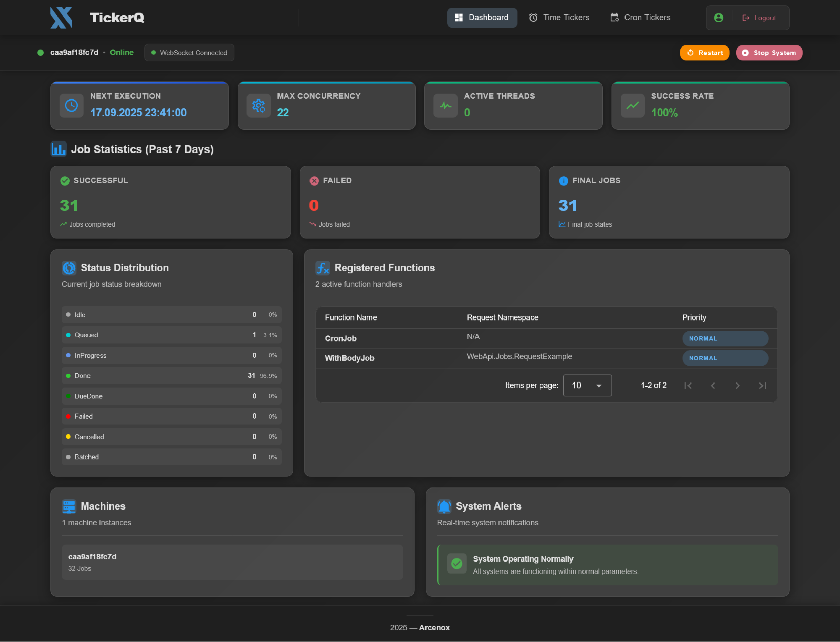Click the TickerQ logo icon
Image resolution: width=840 pixels, height=642 pixels.
pyautogui.click(x=61, y=17)
